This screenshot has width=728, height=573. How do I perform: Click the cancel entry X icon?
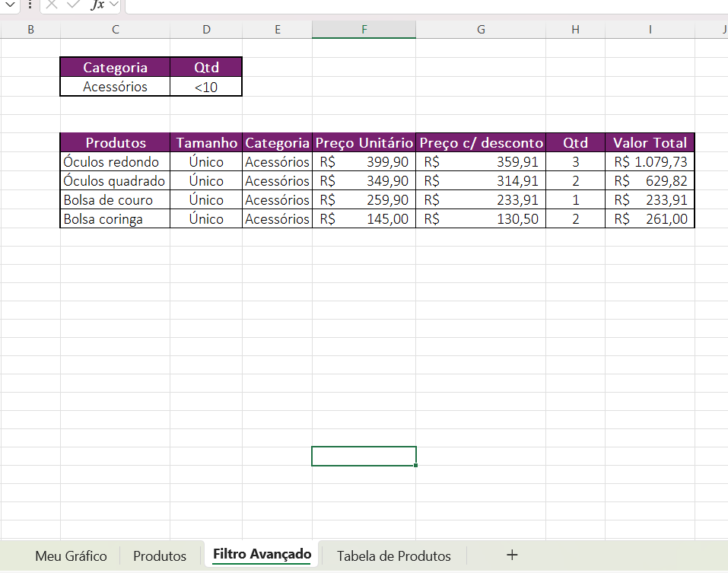click(52, 4)
